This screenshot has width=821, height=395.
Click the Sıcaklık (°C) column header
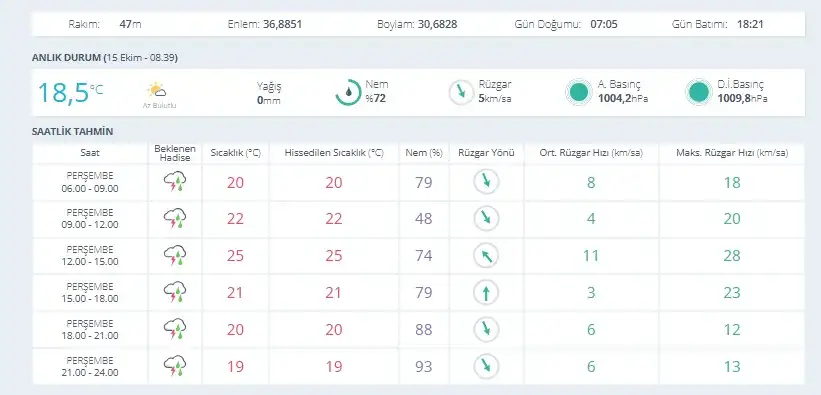pos(236,153)
